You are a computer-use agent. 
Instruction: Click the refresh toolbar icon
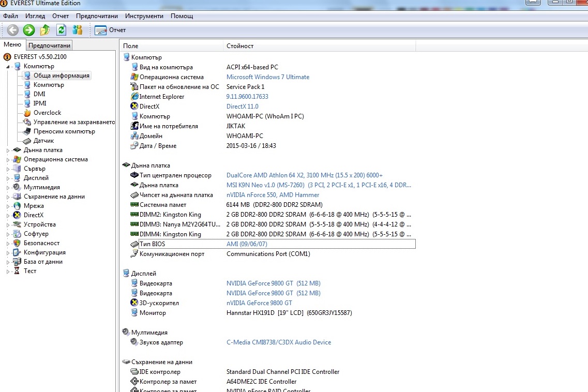61,30
